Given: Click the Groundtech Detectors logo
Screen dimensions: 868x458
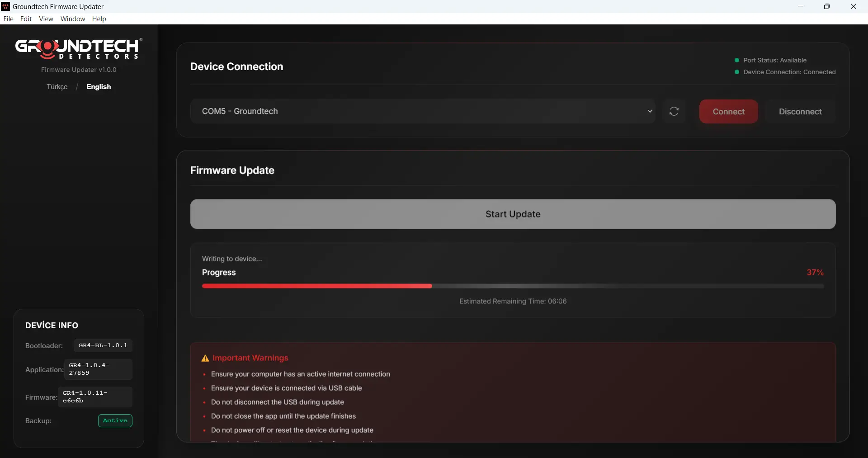Looking at the screenshot, I should coord(79,49).
